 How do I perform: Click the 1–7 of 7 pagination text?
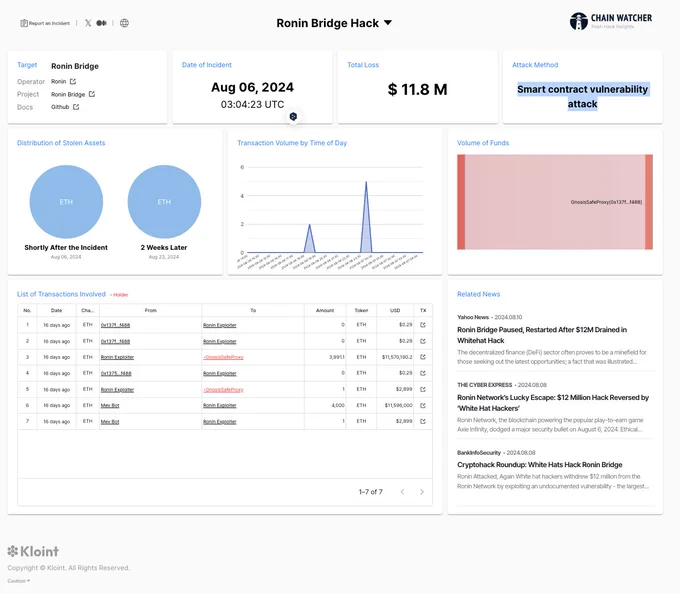pos(371,492)
